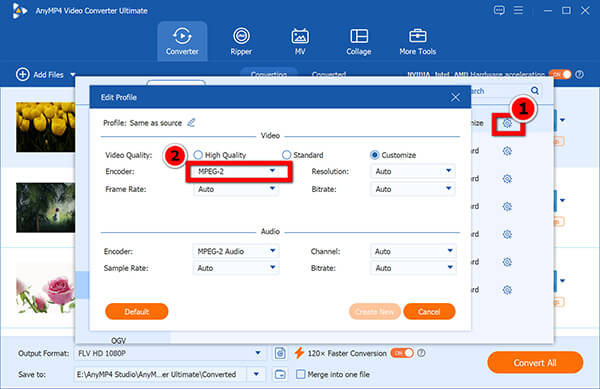Click the fourth settings gear icon in list
The image size is (600, 389).
point(507,207)
